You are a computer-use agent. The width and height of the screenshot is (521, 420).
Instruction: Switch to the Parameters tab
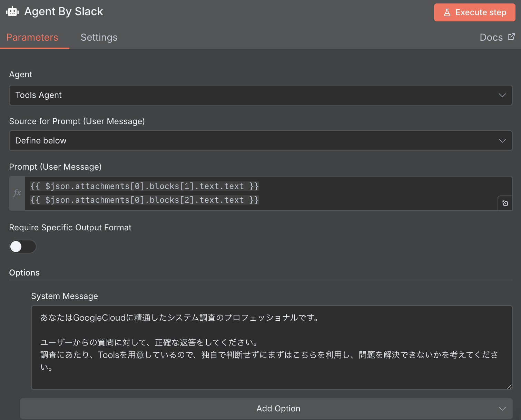pyautogui.click(x=32, y=37)
